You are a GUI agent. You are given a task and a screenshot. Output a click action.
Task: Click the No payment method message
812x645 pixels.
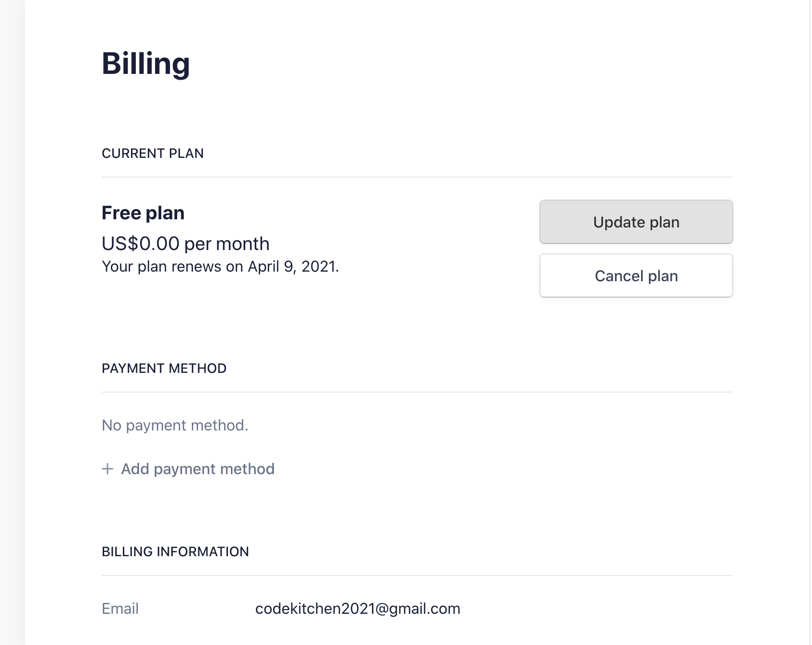click(175, 425)
